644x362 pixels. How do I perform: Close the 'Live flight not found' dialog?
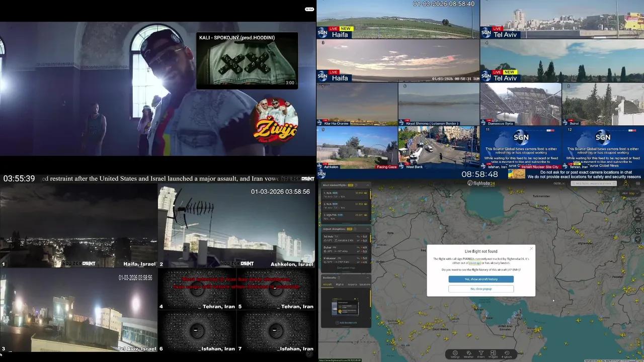531,248
